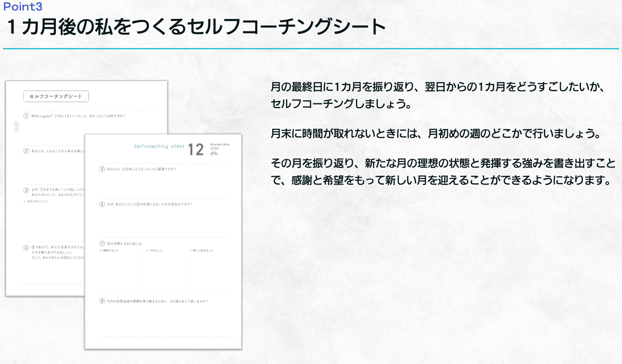Click the circled number 6 marker
622x364 pixels.
(102, 204)
